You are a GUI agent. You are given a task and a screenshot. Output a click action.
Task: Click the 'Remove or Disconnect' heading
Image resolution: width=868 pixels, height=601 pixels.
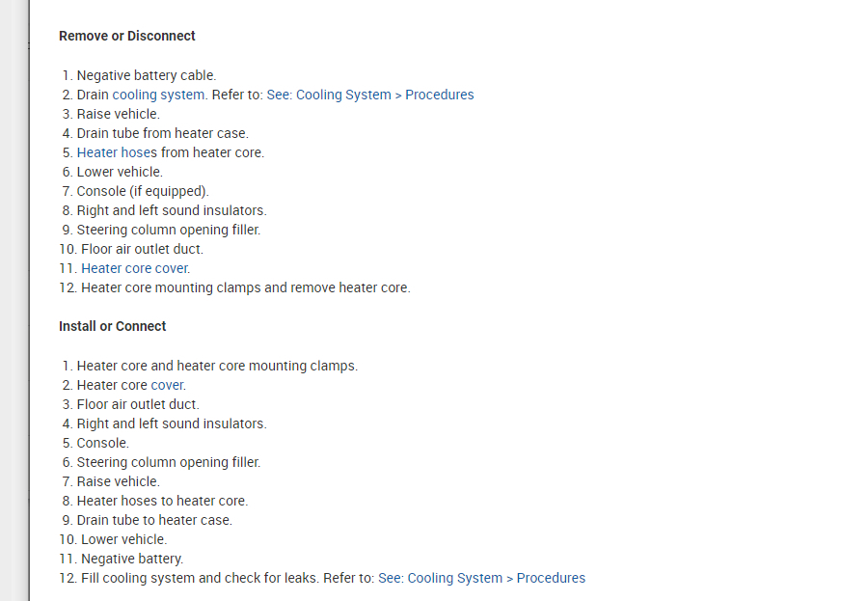point(127,36)
